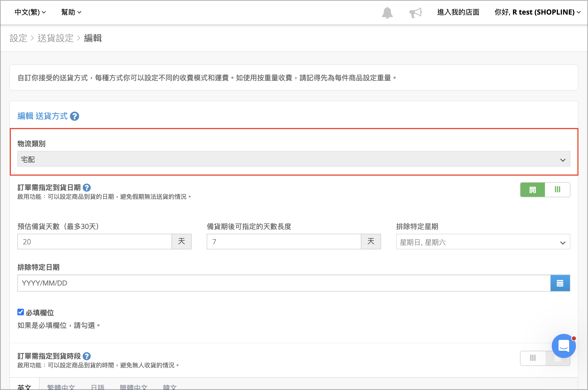Screen dimensions: 588x390
Task: Click help icon beside 訂單需指定到貨時段
Action: tap(87, 356)
